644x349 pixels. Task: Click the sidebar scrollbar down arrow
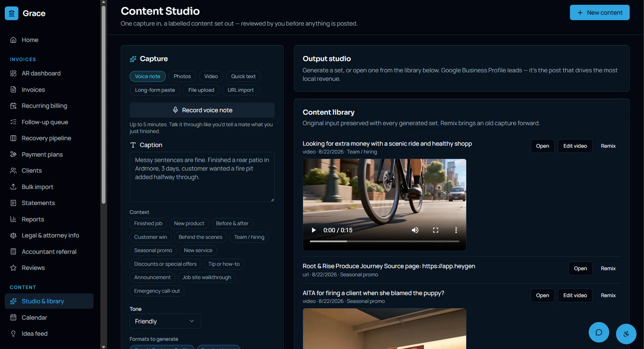click(x=103, y=347)
